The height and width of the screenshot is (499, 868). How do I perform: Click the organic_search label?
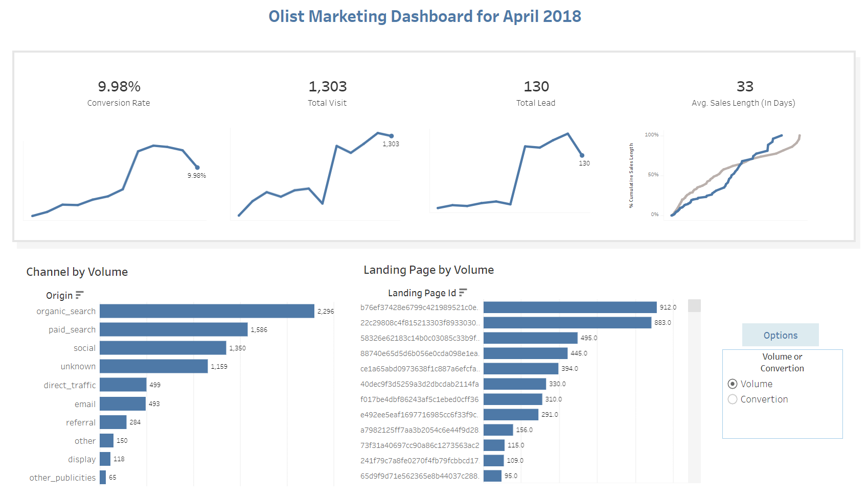coord(66,311)
